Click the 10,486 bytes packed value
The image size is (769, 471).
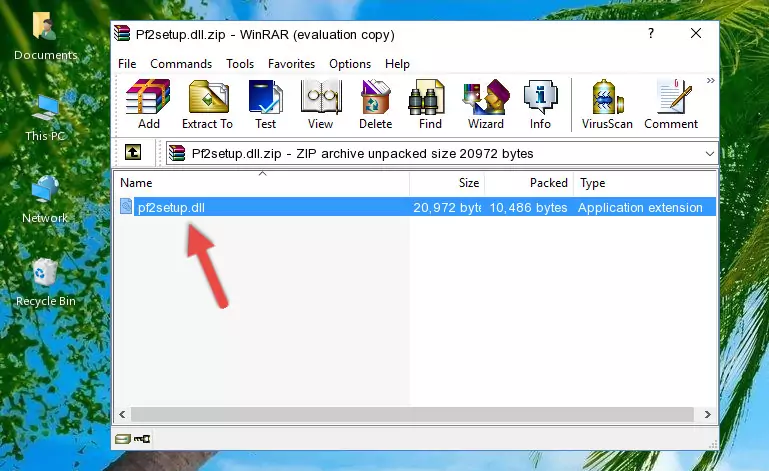(x=528, y=208)
